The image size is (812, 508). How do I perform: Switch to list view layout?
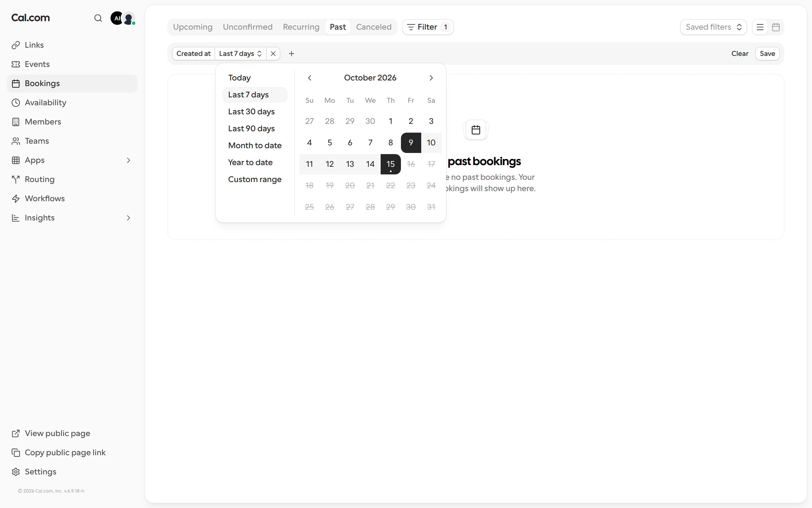(760, 27)
